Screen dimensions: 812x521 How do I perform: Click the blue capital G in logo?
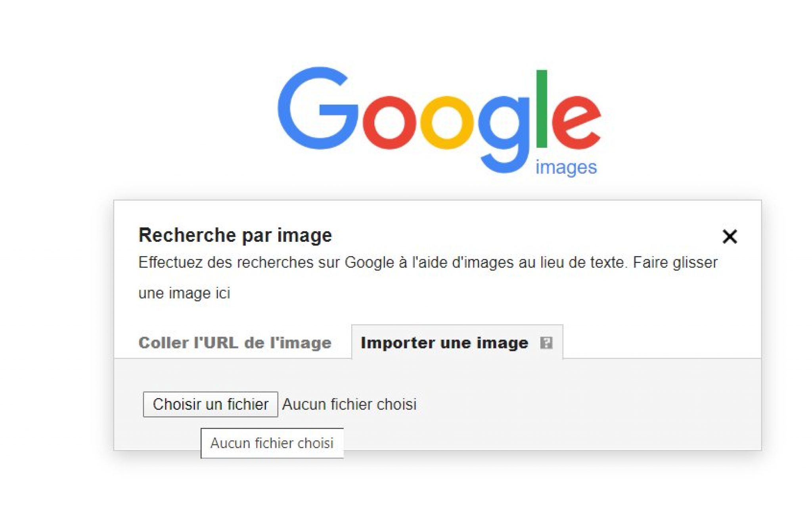(317, 108)
